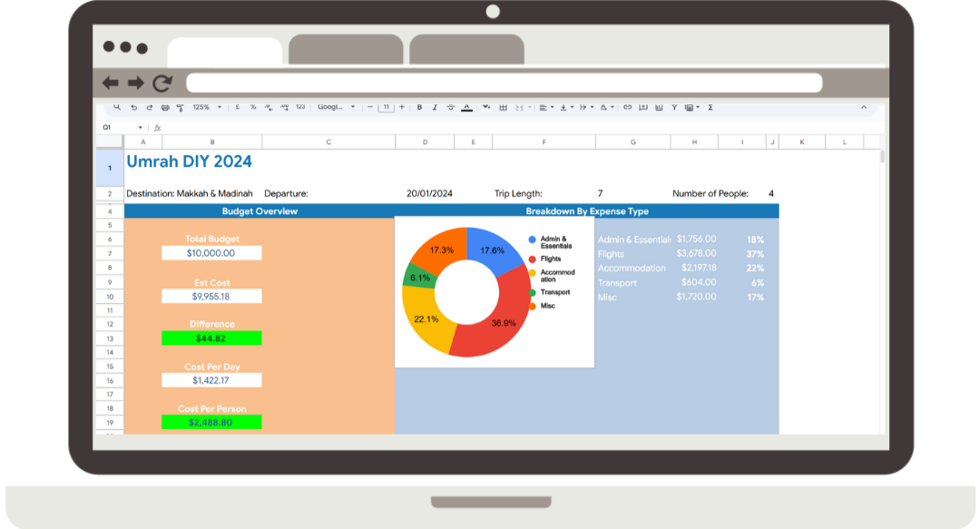
Task: Go forward with browser forward arrow
Action: tap(135, 83)
